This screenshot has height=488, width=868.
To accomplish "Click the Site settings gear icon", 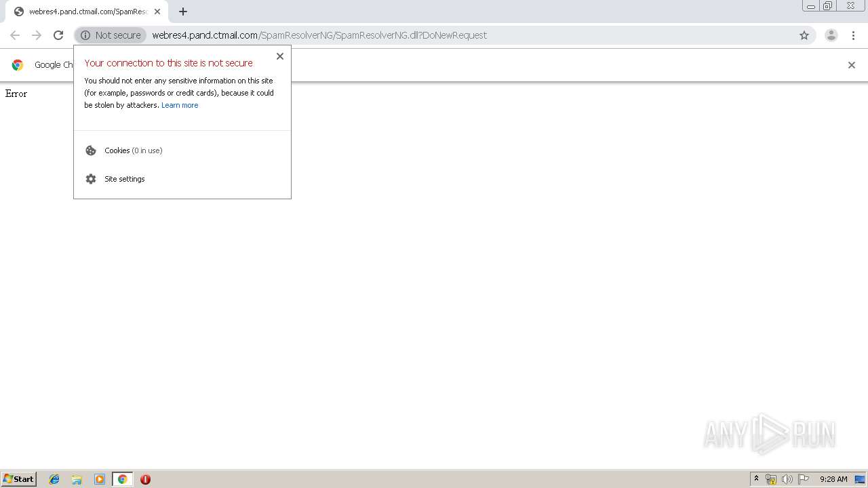I will 91,179.
